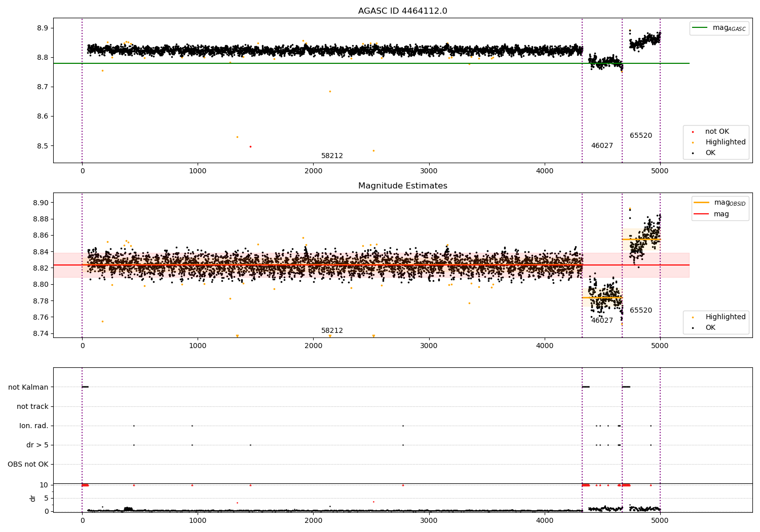Viewport: 760px width, 532px height.
Task: Click 'OK' in the Magnitude Estimates legend
Action: click(x=710, y=328)
